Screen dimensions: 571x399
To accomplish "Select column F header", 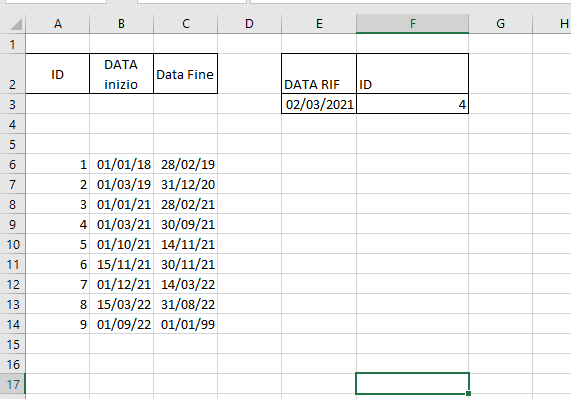I will pos(412,24).
